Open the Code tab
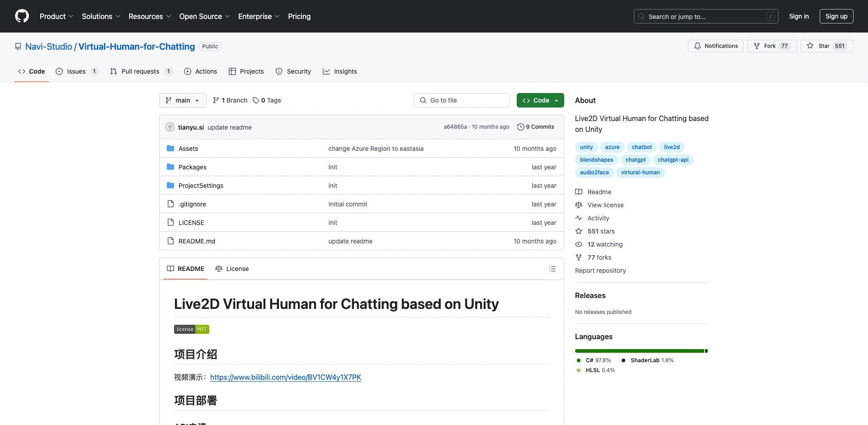 [x=32, y=71]
